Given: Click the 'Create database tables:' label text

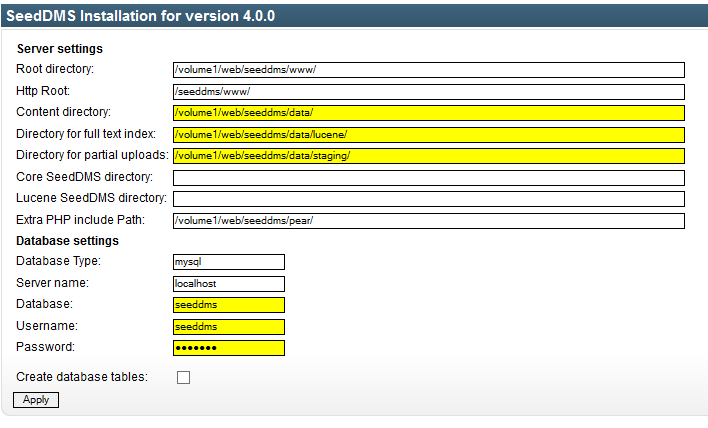Looking at the screenshot, I should [x=82, y=376].
